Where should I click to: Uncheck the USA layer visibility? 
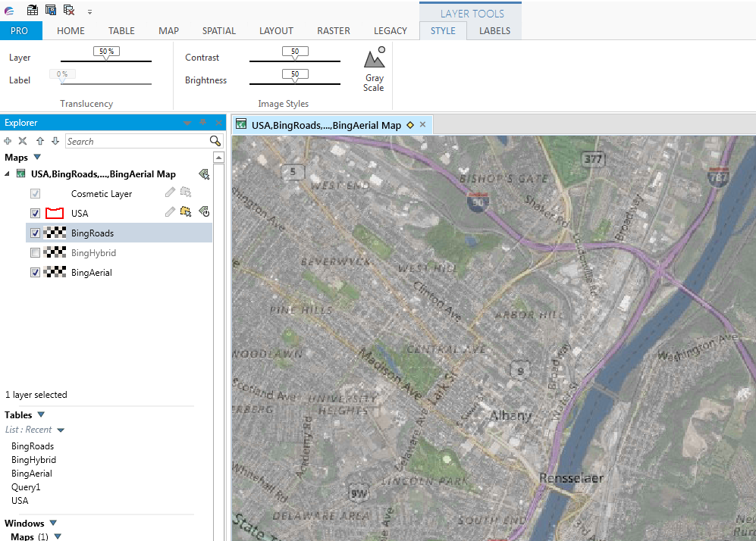[34, 213]
